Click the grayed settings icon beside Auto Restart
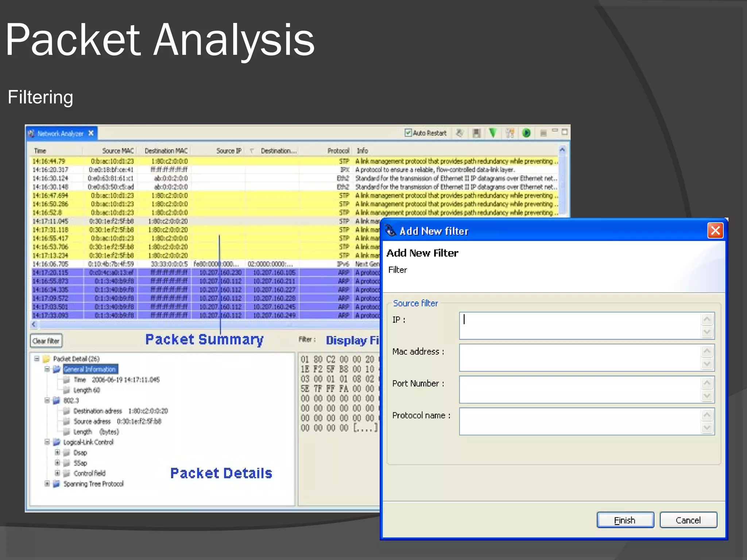The height and width of the screenshot is (560, 747). pos(460,133)
